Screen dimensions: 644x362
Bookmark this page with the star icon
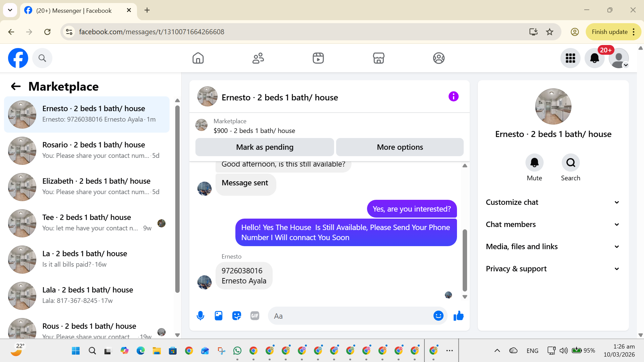550,32
